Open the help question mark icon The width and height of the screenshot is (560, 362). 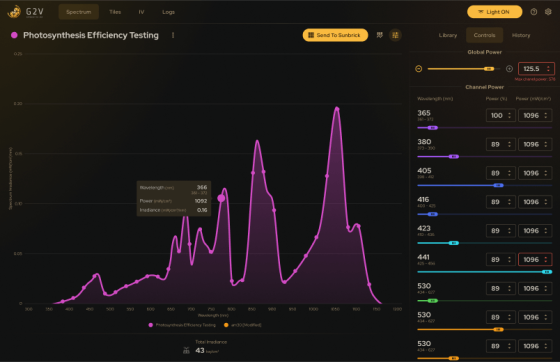pyautogui.click(x=534, y=12)
